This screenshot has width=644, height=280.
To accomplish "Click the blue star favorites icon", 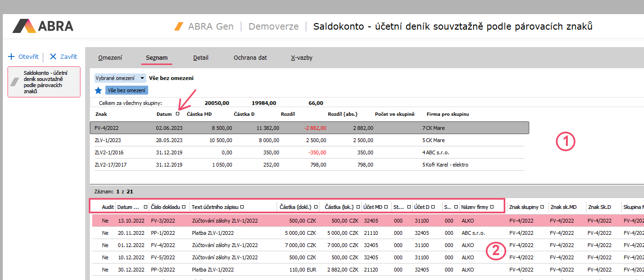I will (x=98, y=90).
